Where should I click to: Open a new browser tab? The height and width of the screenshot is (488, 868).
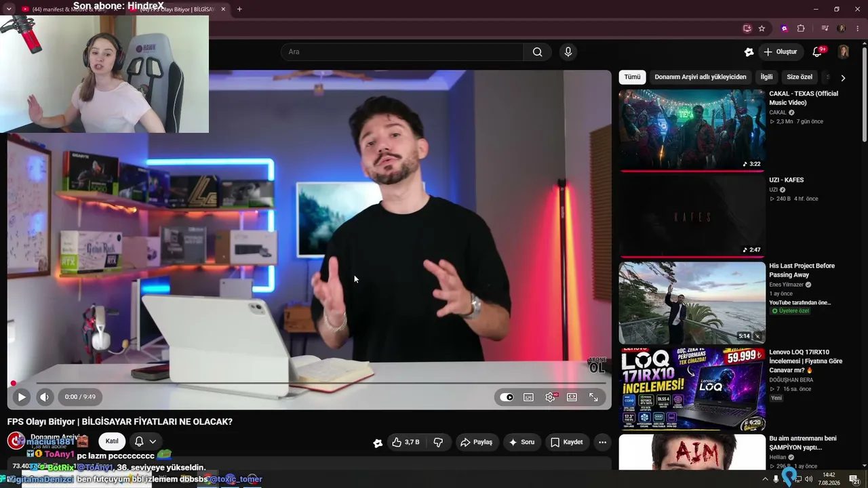pos(239,9)
